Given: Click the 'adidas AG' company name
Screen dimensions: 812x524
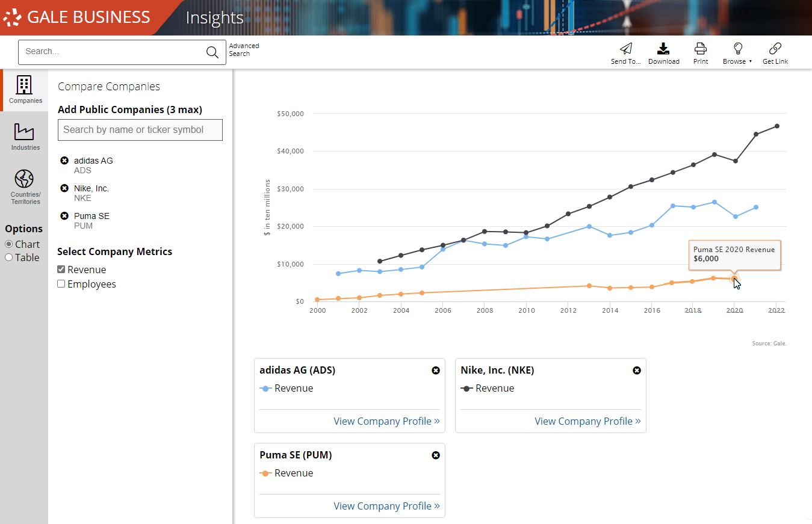Looking at the screenshot, I should click(93, 161).
